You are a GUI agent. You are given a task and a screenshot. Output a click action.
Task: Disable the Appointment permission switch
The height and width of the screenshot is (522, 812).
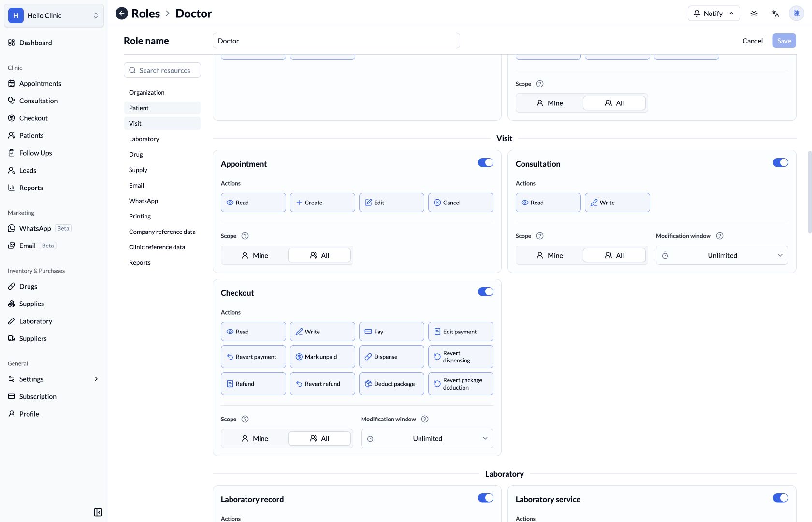486,162
